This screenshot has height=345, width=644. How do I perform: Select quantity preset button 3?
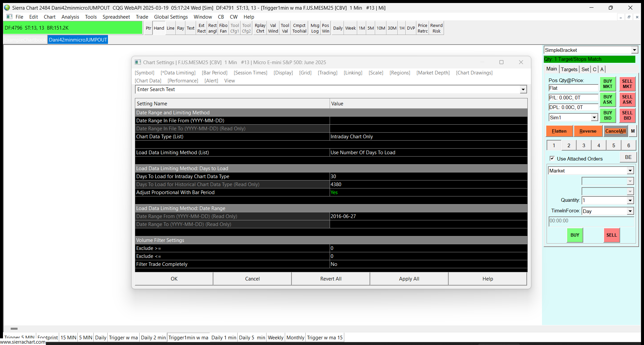click(x=584, y=145)
